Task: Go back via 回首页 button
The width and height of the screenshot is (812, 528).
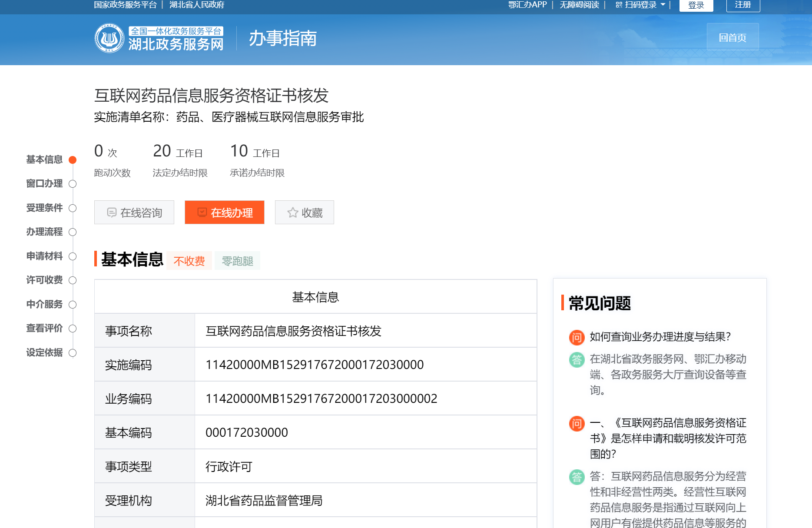Action: (x=732, y=37)
